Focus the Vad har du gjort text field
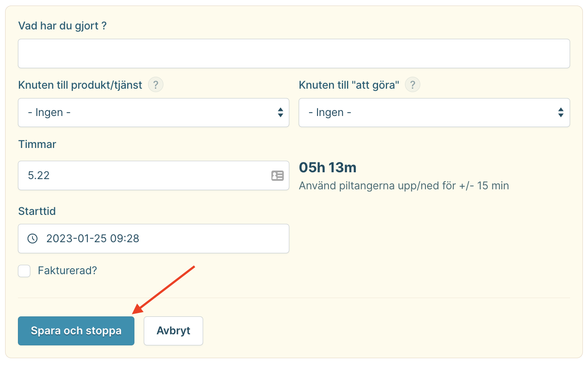This screenshot has height=365, width=588. [x=294, y=53]
